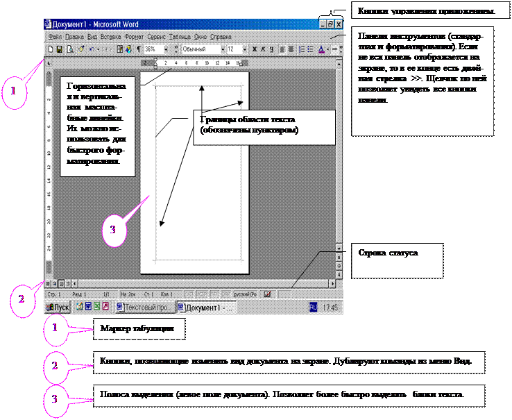The image size is (512, 420).
Task: Toggle numbered list formatting
Action: click(302, 49)
